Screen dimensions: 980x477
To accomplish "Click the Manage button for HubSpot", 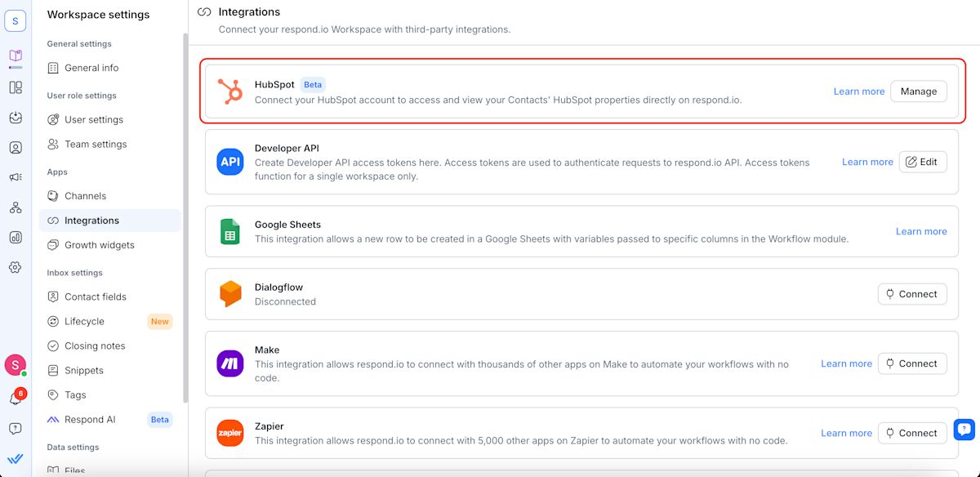I will (x=918, y=91).
